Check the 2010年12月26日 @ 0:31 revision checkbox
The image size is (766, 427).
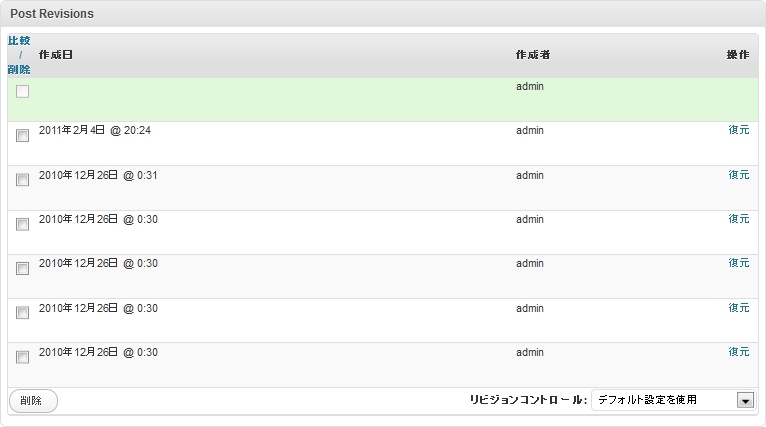click(22, 180)
